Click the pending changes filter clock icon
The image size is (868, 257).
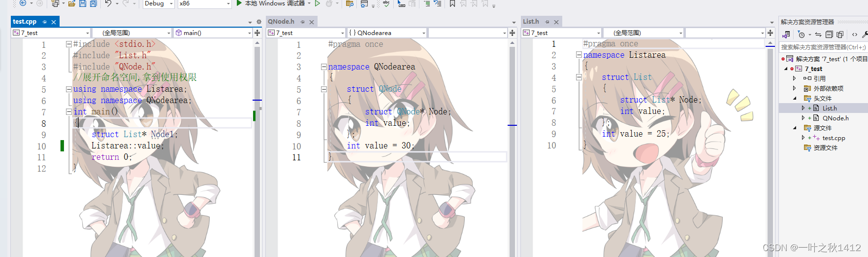click(802, 34)
